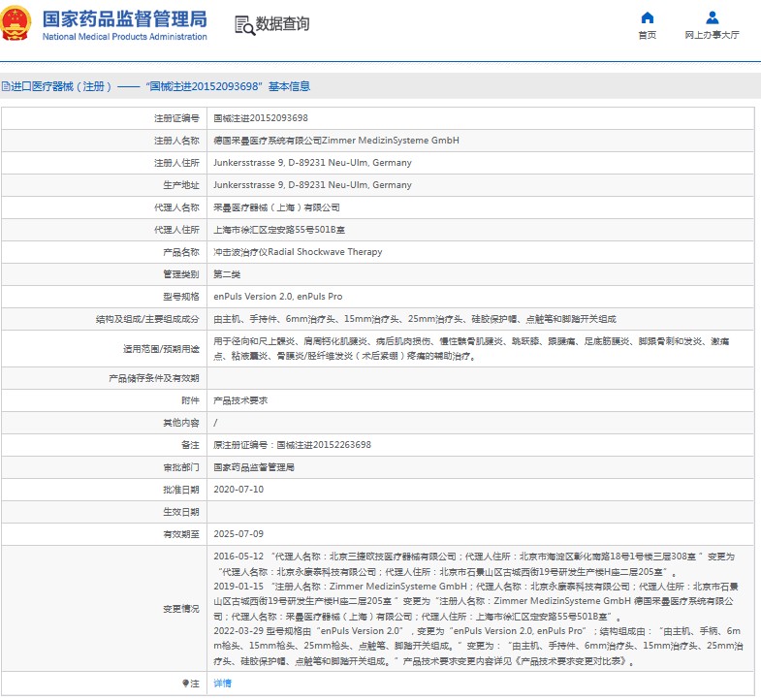761x700 pixels.
Task: Click the enPuls Version 2.0, enPuls Pro value
Action: point(278,297)
